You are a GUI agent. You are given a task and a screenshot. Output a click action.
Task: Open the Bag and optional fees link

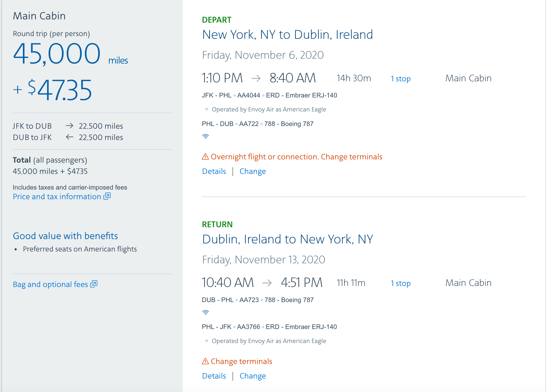(50, 285)
